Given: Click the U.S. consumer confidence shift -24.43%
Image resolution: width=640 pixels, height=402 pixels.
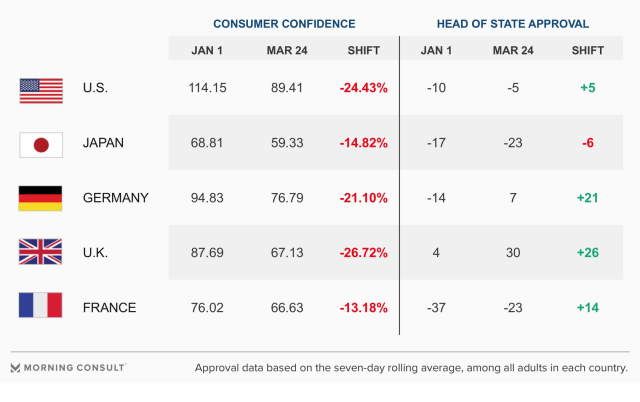Looking at the screenshot, I should tap(363, 88).
